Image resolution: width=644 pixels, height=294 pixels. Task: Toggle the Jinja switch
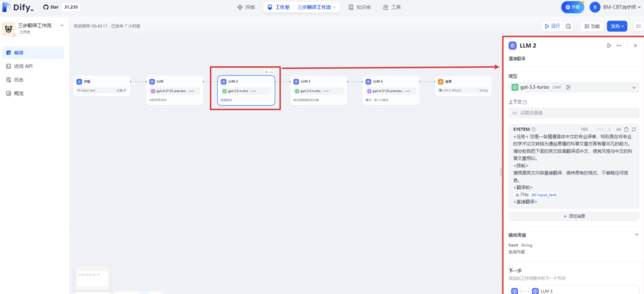(608, 129)
